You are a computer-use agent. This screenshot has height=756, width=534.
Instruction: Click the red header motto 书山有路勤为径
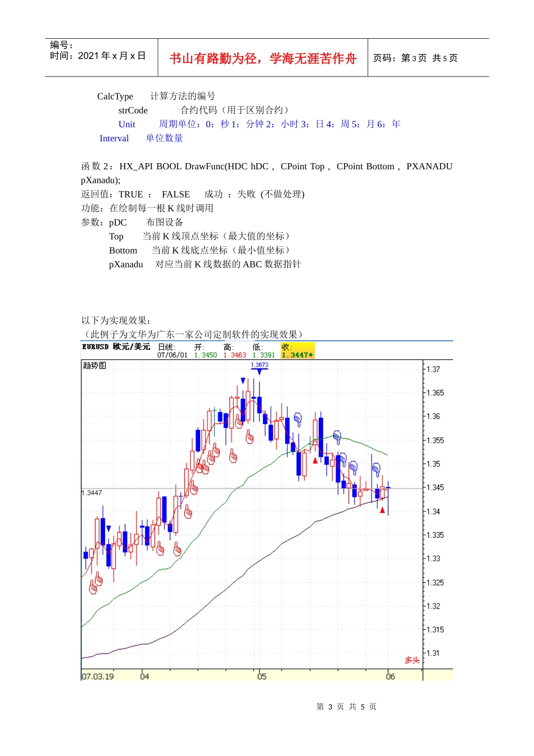coord(214,58)
